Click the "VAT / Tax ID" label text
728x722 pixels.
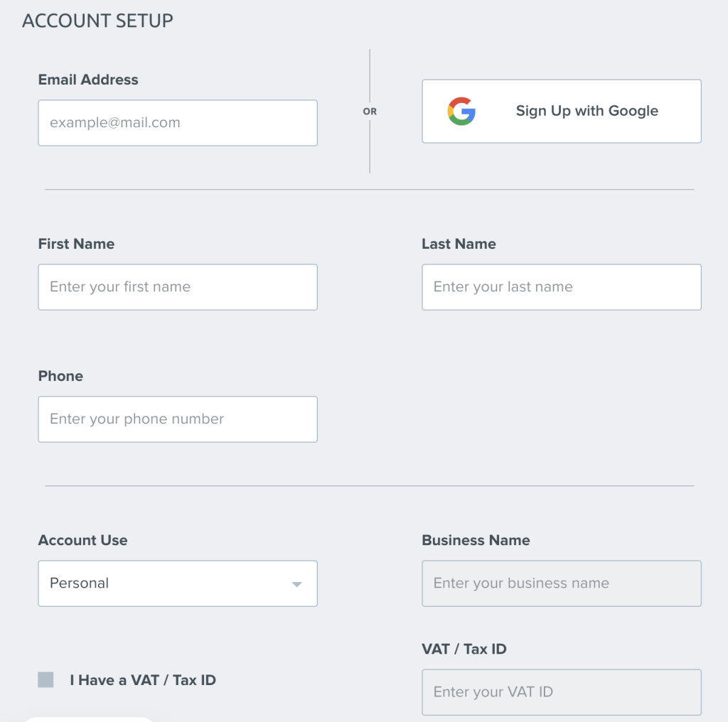point(463,649)
